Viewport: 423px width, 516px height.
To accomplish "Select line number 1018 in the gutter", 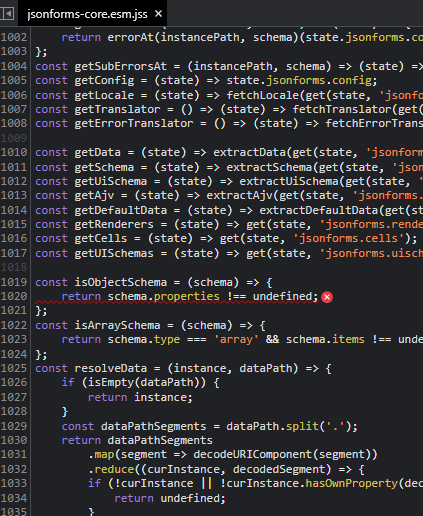I will point(14,267).
